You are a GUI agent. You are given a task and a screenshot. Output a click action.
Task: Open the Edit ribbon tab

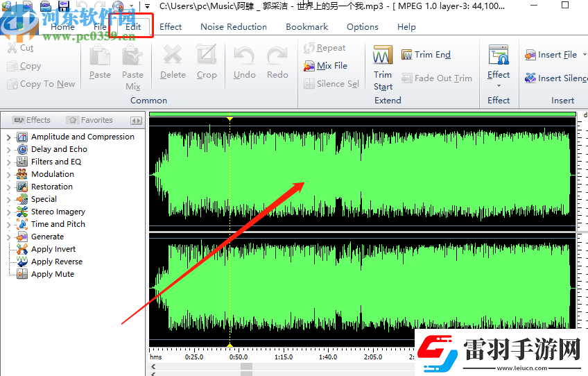pos(133,27)
